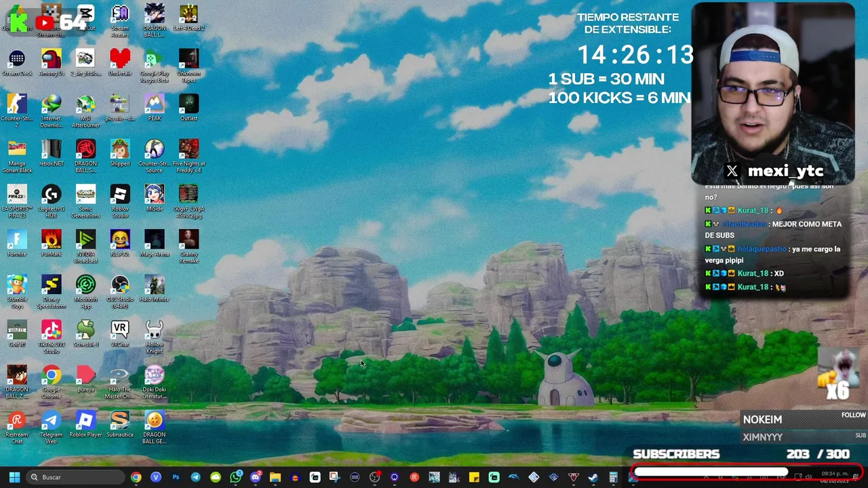Open the Windows Start menu
Viewport: 868px width, 488px height.
pos(14,477)
